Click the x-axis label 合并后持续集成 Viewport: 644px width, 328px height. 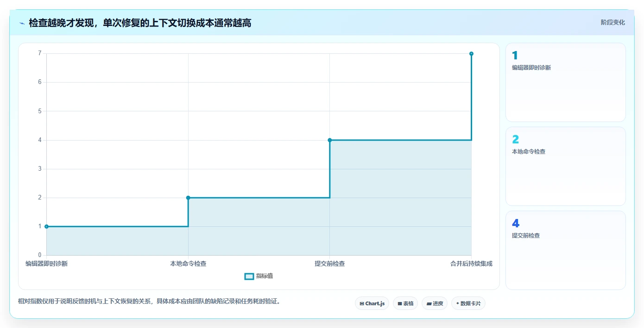pos(471,264)
